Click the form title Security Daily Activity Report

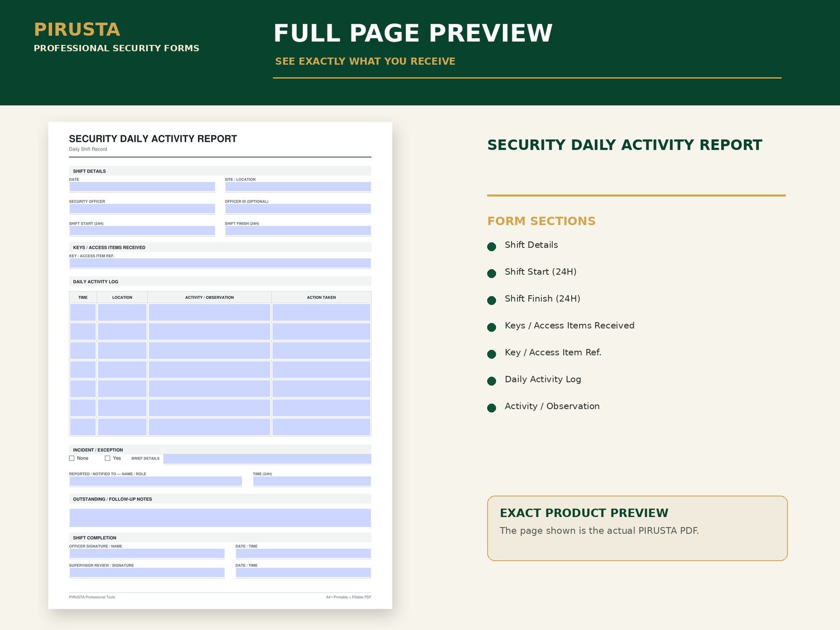[153, 139]
